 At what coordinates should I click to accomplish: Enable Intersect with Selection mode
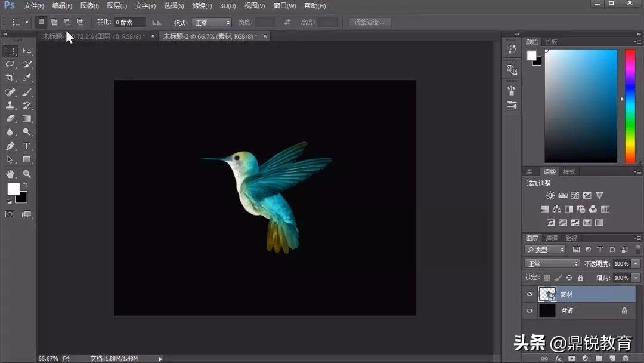(80, 21)
